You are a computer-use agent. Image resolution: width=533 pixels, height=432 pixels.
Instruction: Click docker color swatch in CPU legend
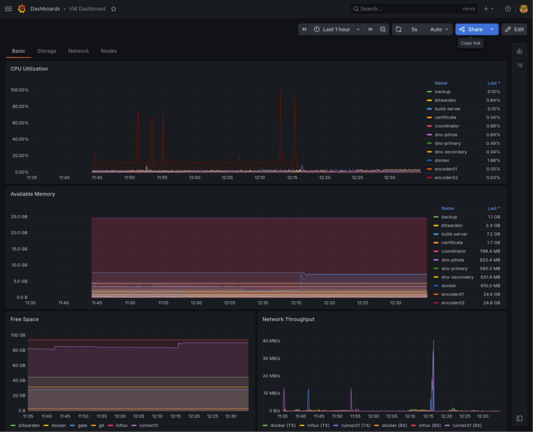[429, 160]
